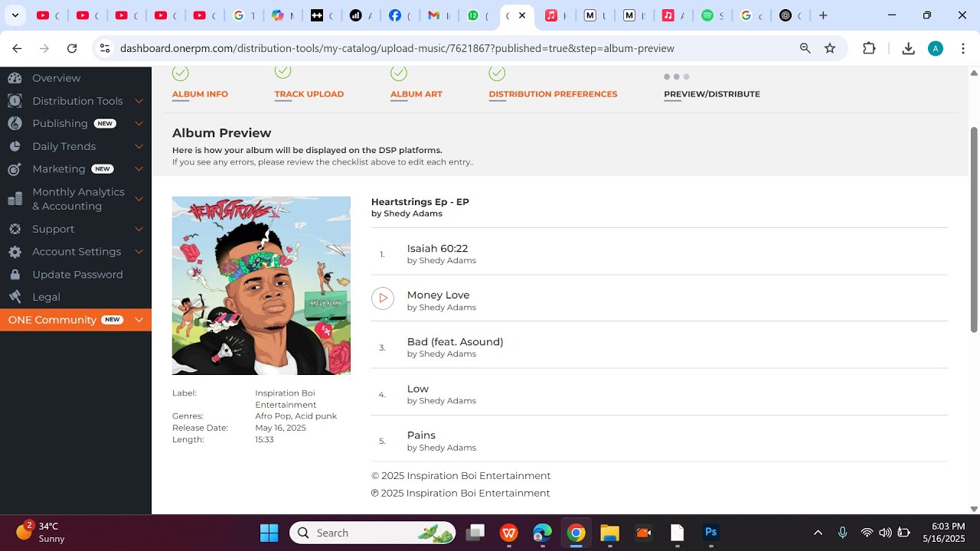Open the weather widget showing 34°C

tap(41, 533)
